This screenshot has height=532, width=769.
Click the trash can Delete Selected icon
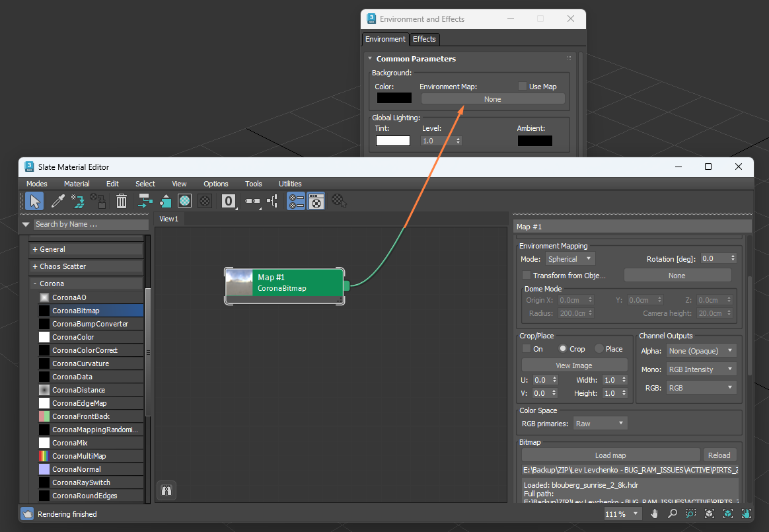121,201
